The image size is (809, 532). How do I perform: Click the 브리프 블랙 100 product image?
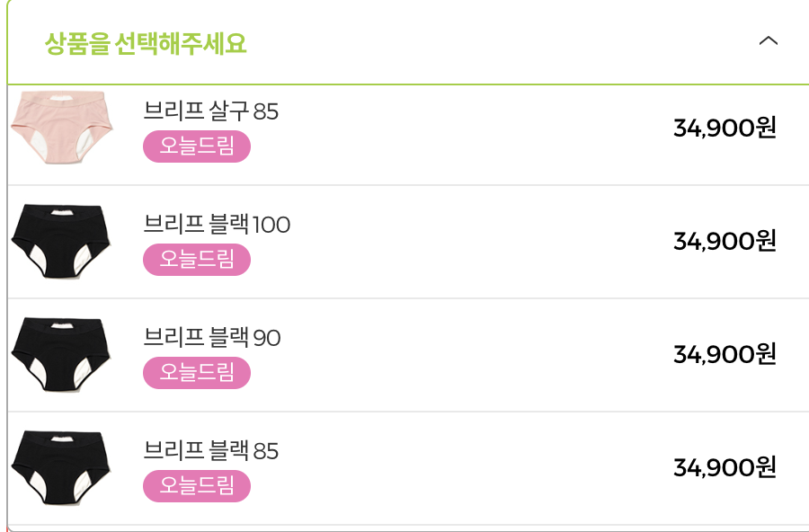[x=62, y=241]
